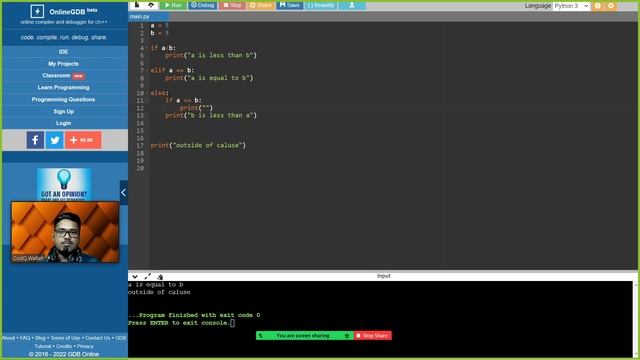
Task: Open the FAQ footer link
Action: (25, 338)
